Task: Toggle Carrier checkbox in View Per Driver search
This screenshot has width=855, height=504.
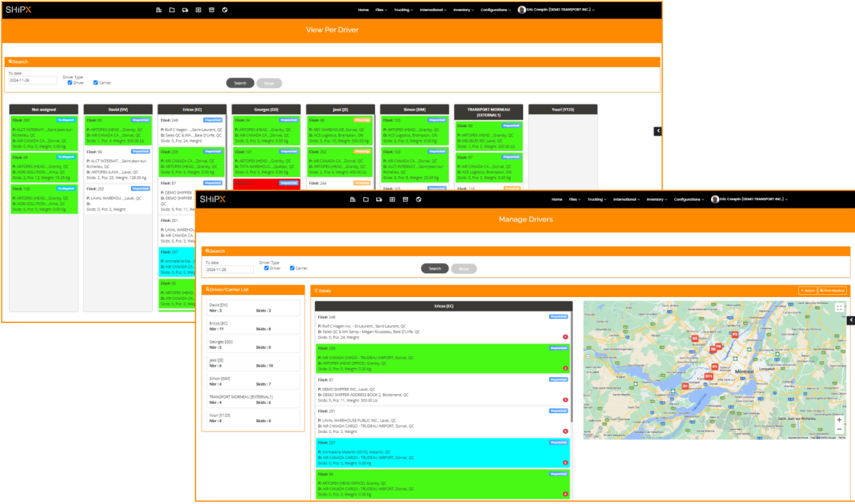Action: tap(96, 83)
